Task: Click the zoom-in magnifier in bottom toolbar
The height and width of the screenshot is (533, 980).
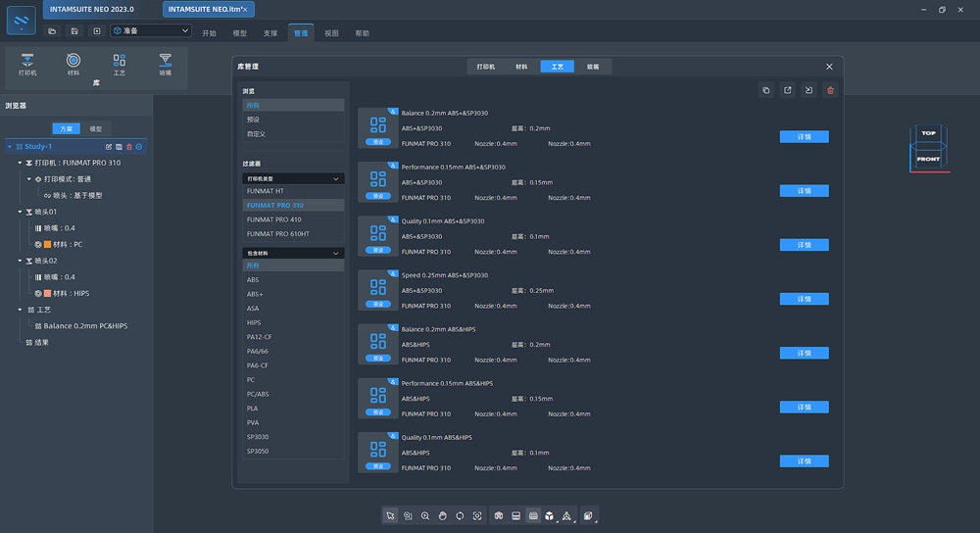Action: 424,515
